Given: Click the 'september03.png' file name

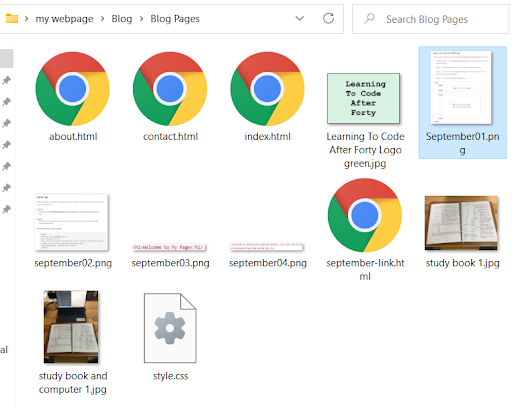Looking at the screenshot, I should point(170,263).
